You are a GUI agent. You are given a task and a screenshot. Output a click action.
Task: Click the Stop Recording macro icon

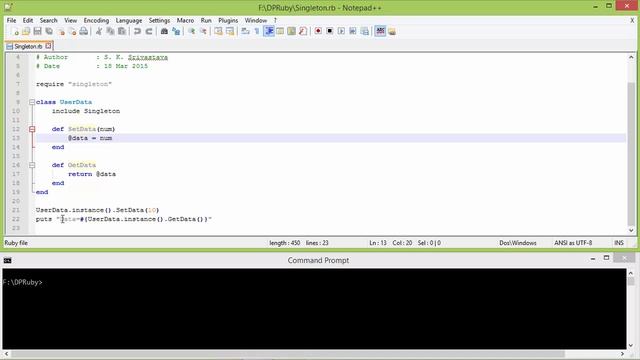[329, 31]
